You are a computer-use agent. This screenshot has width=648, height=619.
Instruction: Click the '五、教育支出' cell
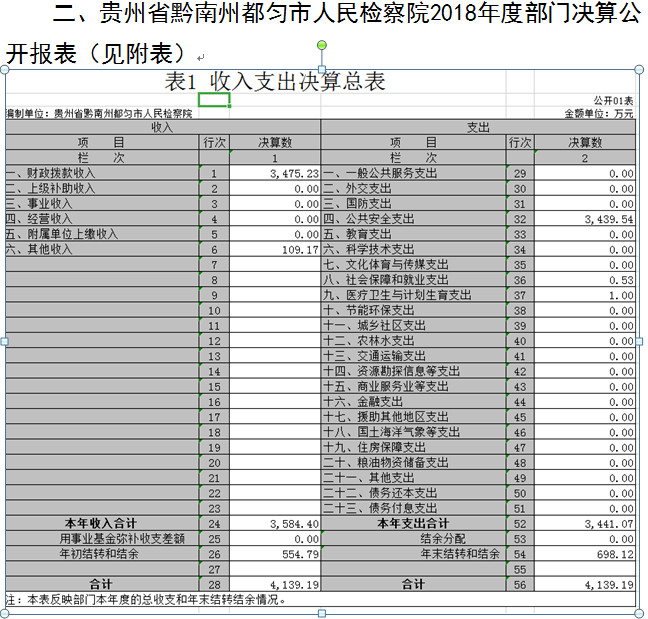point(413,234)
